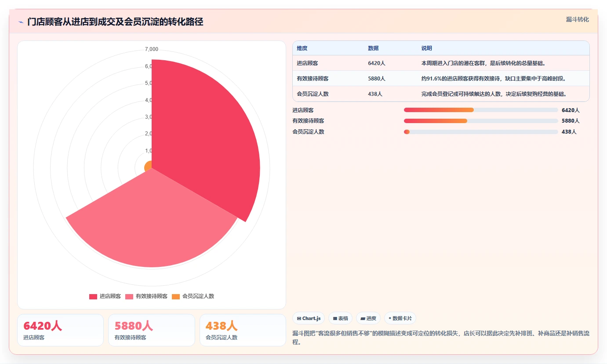Click the lightning icon beside the title
Image resolution: width=607 pixels, height=364 pixels.
point(21,22)
